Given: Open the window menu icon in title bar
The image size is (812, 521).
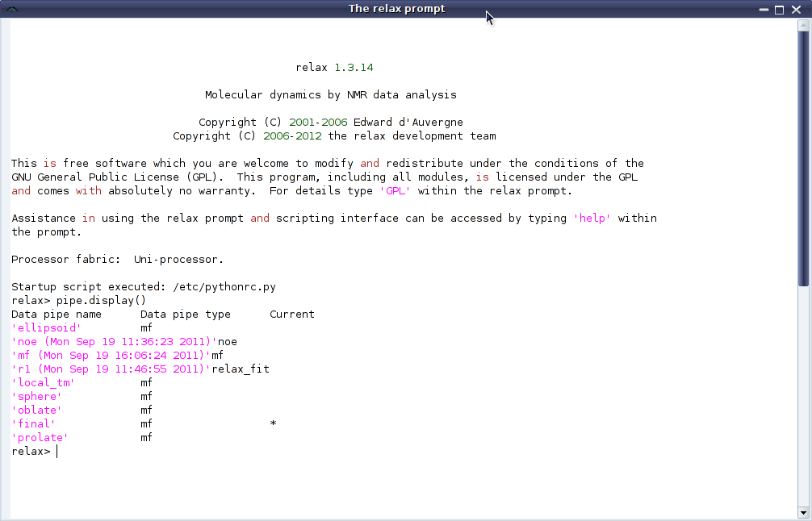Looking at the screenshot, I should [x=11, y=9].
